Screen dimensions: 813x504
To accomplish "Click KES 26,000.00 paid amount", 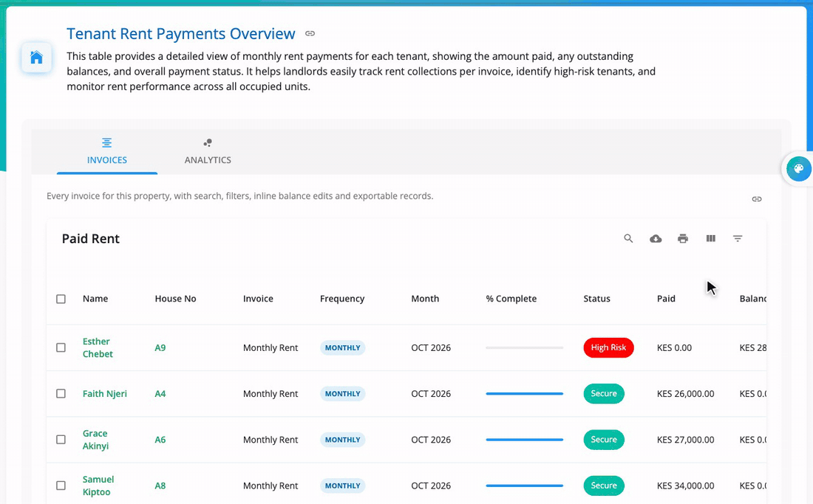I will coord(685,394).
